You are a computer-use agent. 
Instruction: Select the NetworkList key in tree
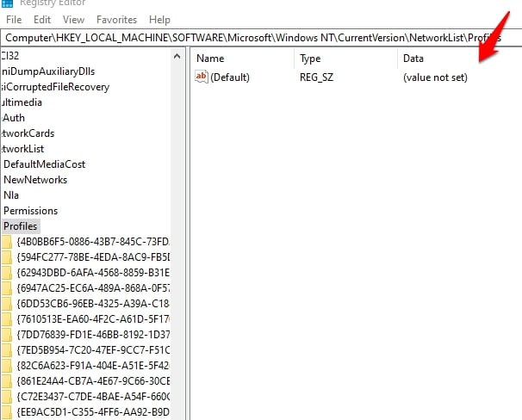pos(22,149)
